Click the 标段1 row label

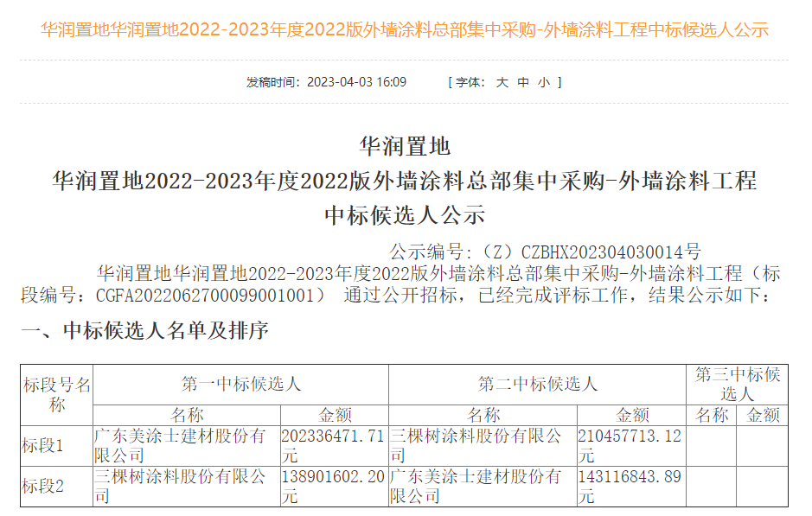point(42,446)
